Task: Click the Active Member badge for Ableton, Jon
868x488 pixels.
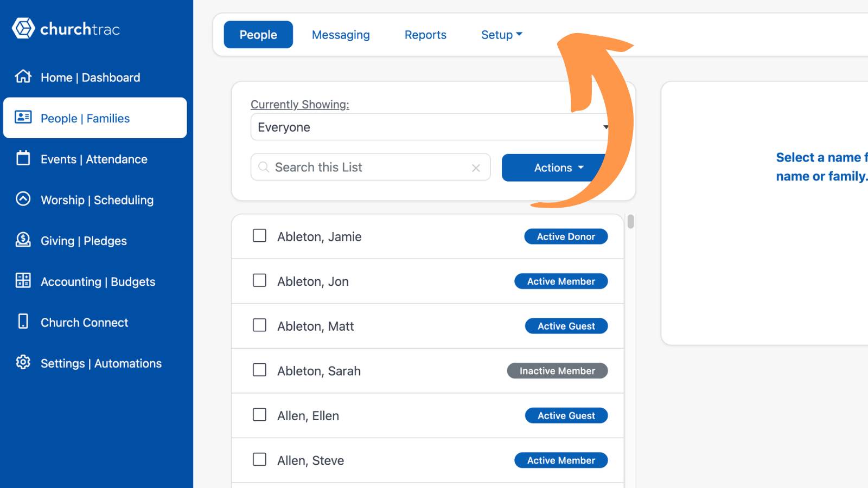Action: [561, 281]
